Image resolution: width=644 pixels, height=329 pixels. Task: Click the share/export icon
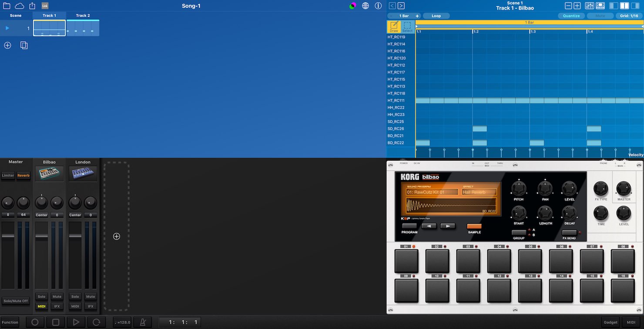pyautogui.click(x=32, y=6)
